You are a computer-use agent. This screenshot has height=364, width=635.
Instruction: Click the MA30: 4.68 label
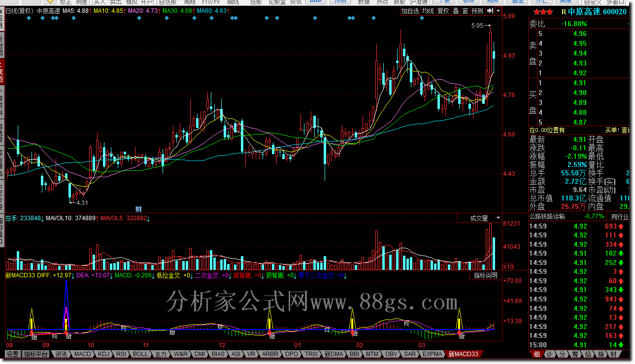[178, 10]
